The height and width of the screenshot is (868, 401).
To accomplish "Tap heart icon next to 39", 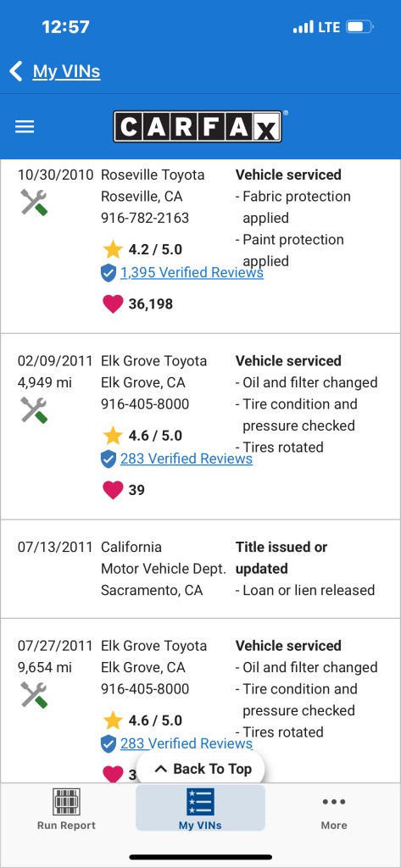I will coord(113,490).
